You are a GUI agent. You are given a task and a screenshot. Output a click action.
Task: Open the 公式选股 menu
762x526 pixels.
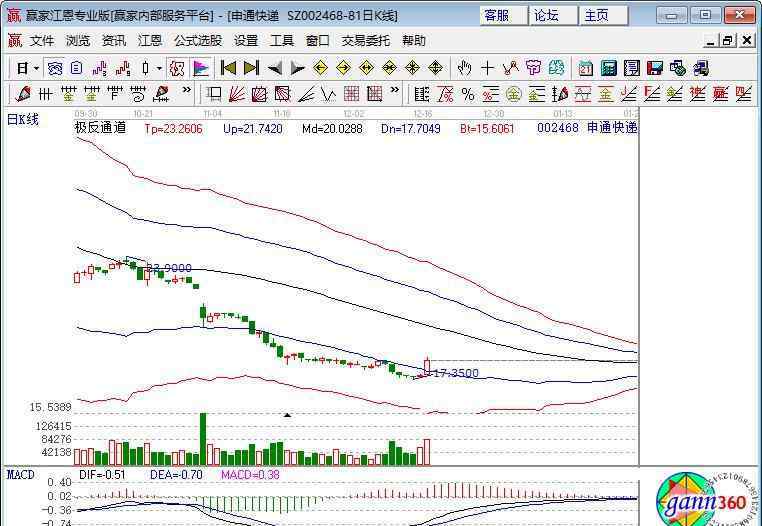click(198, 41)
